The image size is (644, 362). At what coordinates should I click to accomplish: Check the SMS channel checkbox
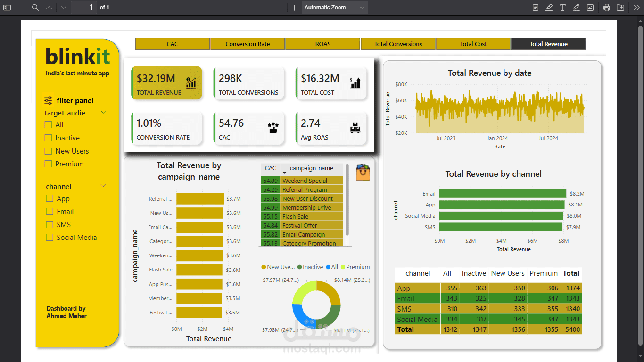[50, 225]
